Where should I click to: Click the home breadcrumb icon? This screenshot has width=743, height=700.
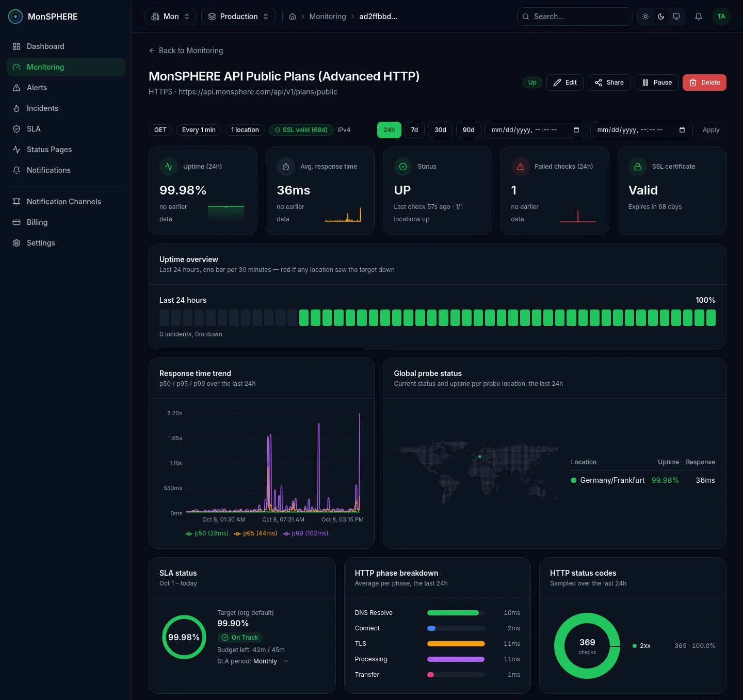click(293, 17)
